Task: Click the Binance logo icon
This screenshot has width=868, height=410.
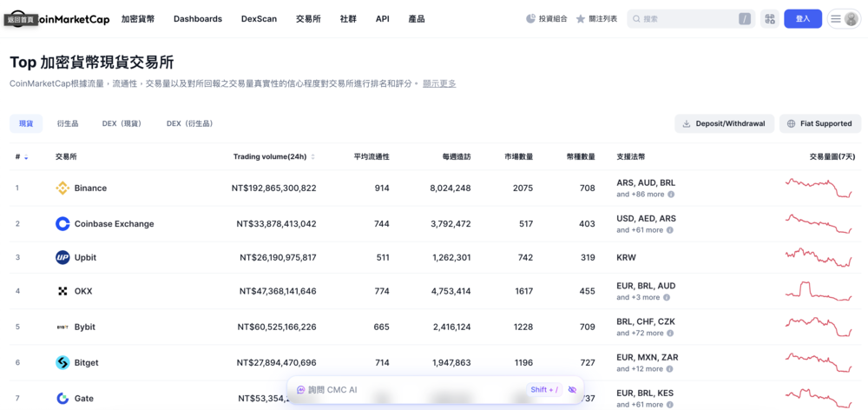Action: pos(62,188)
